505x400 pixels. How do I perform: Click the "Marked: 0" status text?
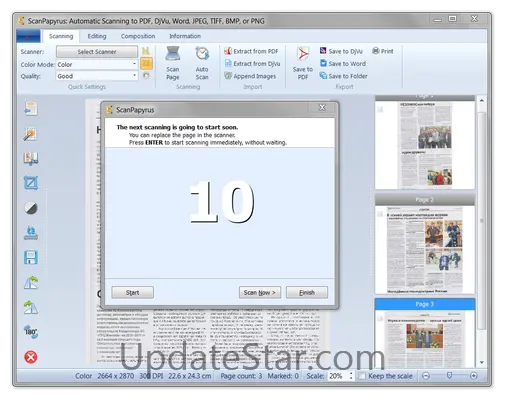click(283, 376)
